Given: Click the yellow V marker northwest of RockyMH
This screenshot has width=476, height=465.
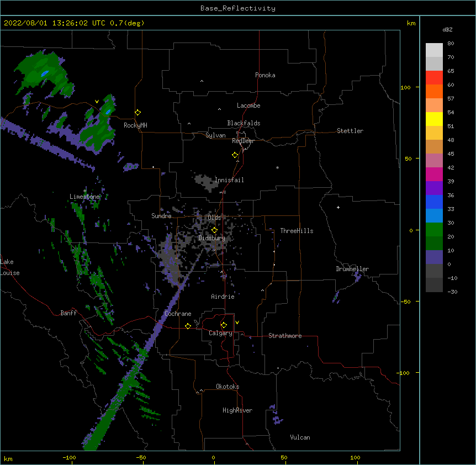Looking at the screenshot, I should point(97,102).
